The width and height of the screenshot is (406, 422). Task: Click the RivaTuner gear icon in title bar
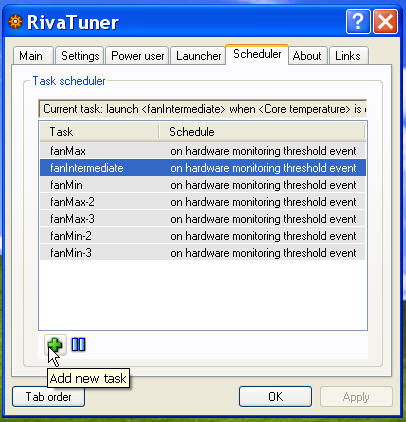click(15, 22)
